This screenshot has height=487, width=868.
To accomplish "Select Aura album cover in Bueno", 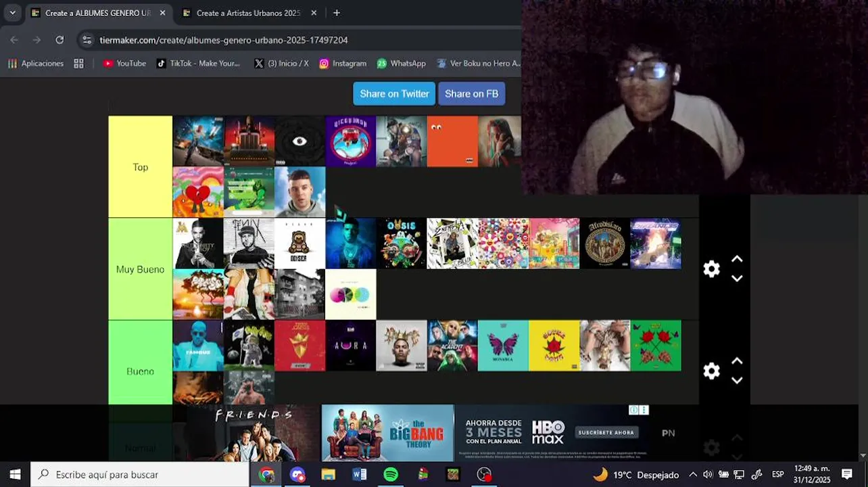I will coord(350,346).
